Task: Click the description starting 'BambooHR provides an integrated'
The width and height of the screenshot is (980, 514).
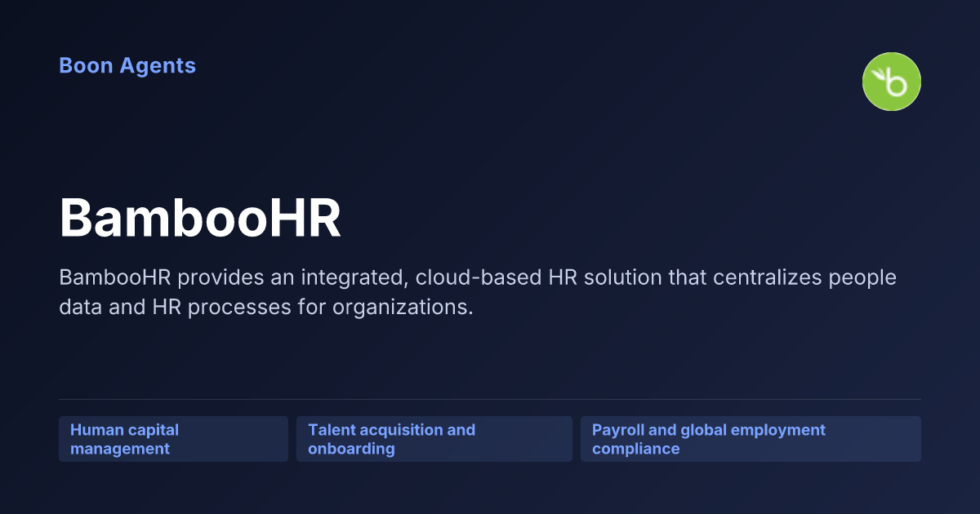Action: (x=478, y=293)
